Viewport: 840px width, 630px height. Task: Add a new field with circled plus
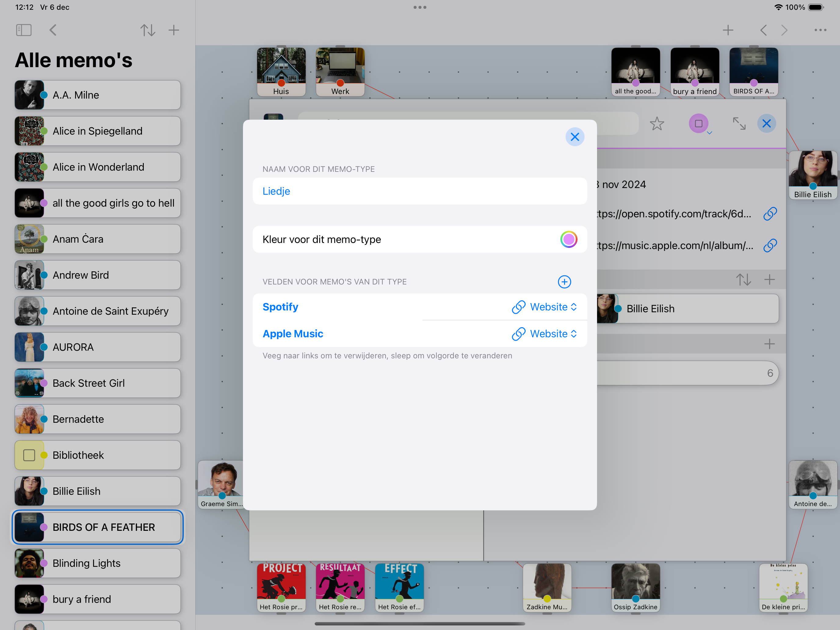coord(564,282)
